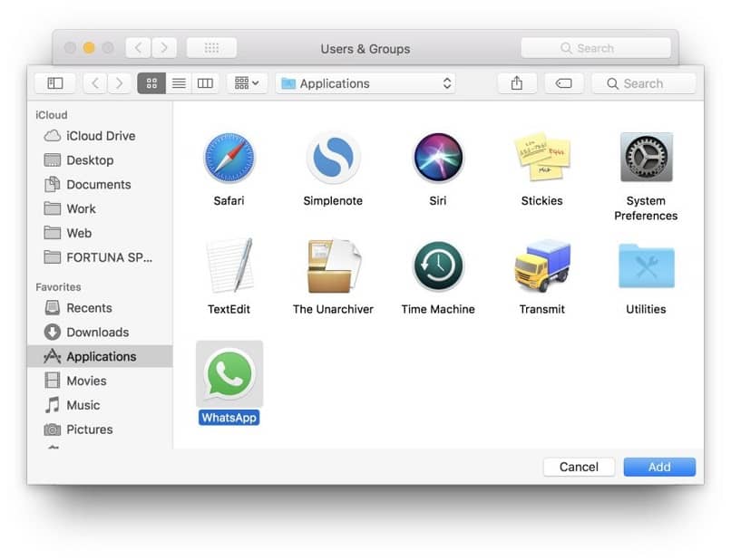Go back in the file dialog

(x=95, y=83)
